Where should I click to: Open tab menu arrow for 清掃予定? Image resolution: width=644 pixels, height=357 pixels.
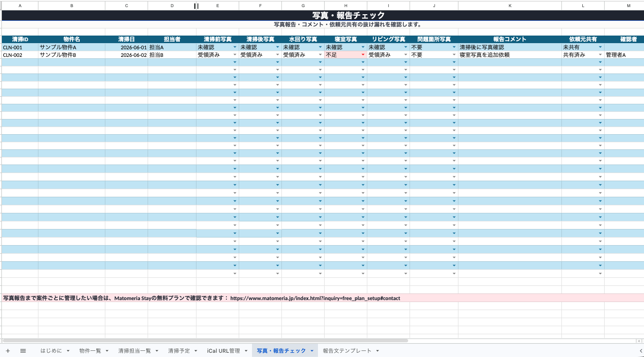click(x=196, y=351)
